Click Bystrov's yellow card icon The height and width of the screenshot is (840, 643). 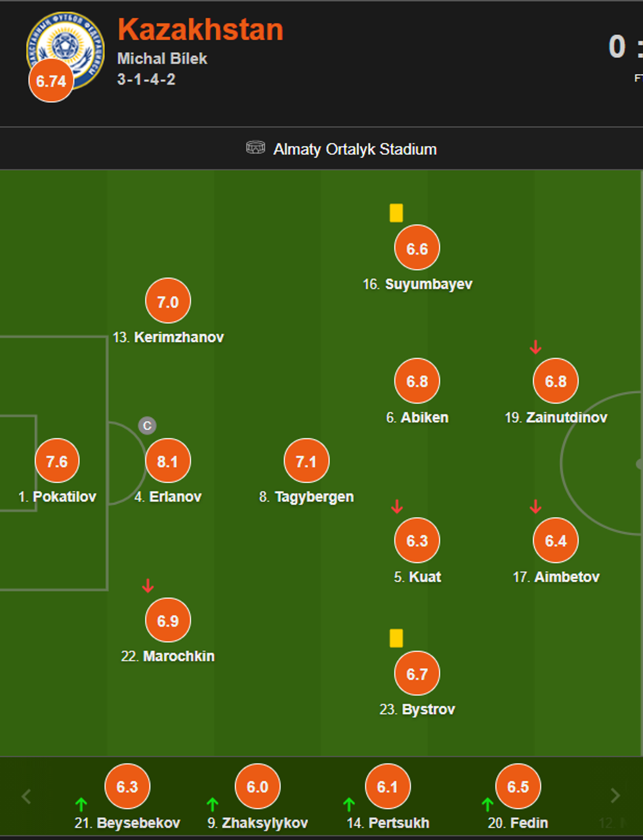point(396,638)
